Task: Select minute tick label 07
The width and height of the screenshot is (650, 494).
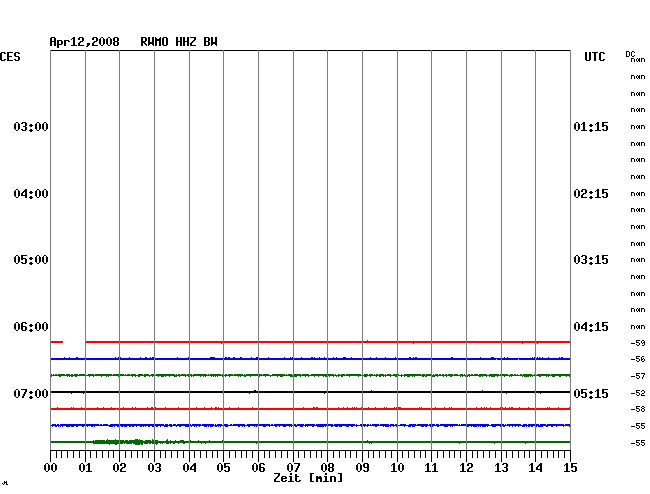Action: click(293, 467)
